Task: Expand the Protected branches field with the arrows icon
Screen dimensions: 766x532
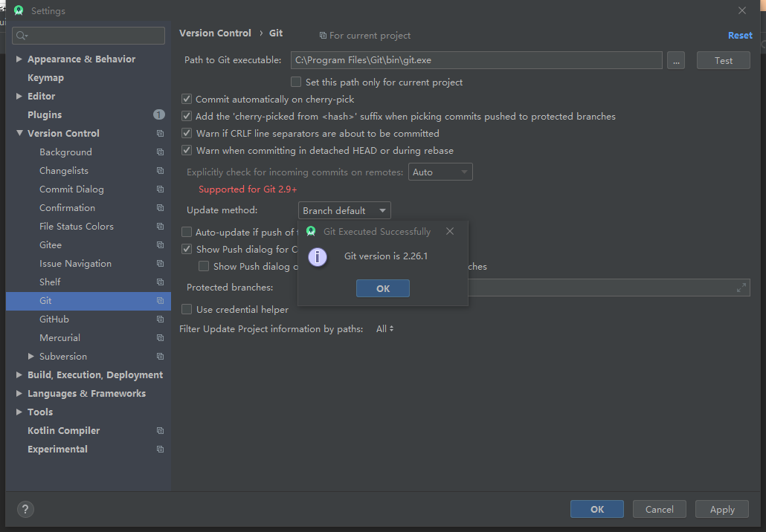Action: [x=741, y=288]
